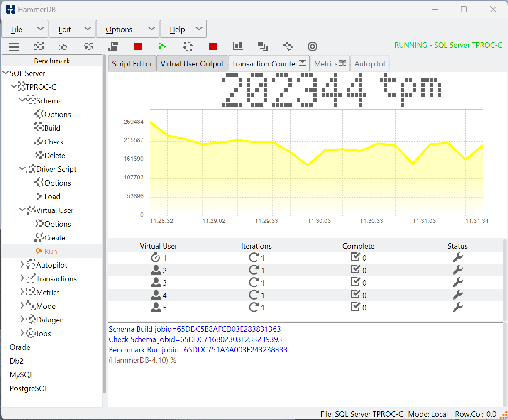Select the Metrics tab

(330, 63)
